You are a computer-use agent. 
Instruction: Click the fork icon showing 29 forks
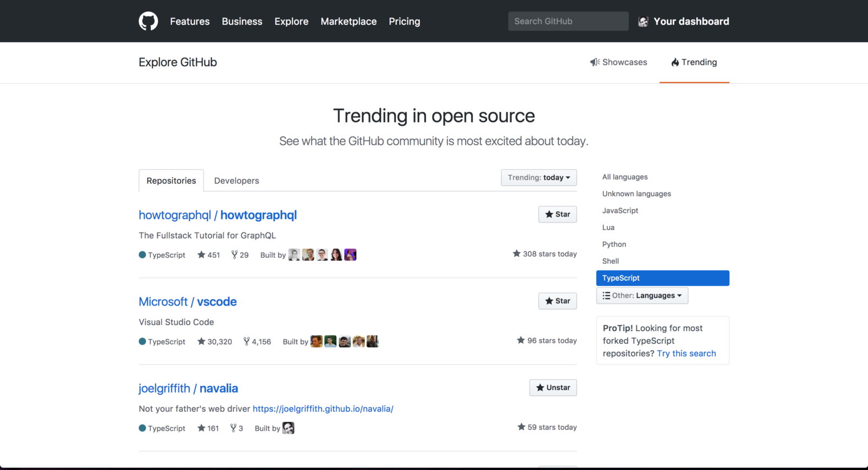point(234,255)
